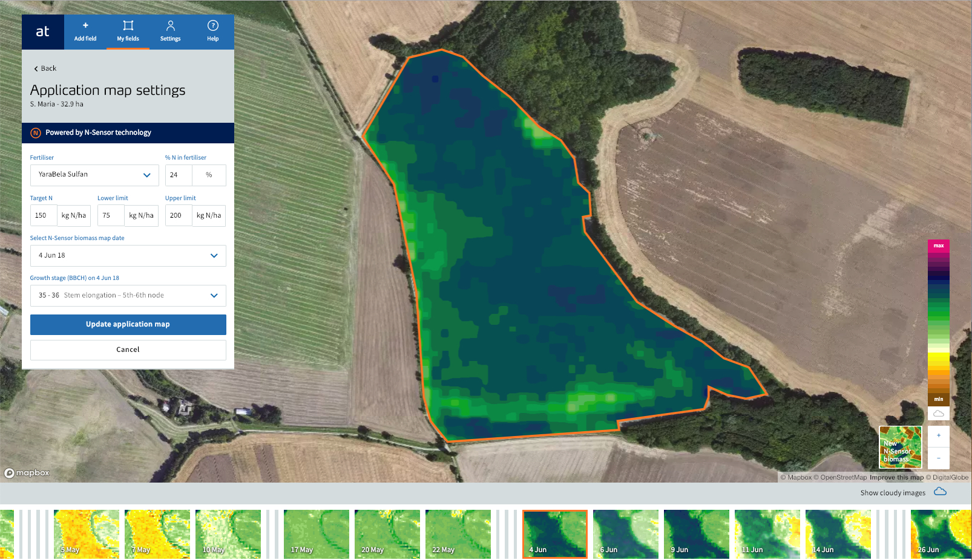Click the Show cloudy images cloud icon

(939, 492)
